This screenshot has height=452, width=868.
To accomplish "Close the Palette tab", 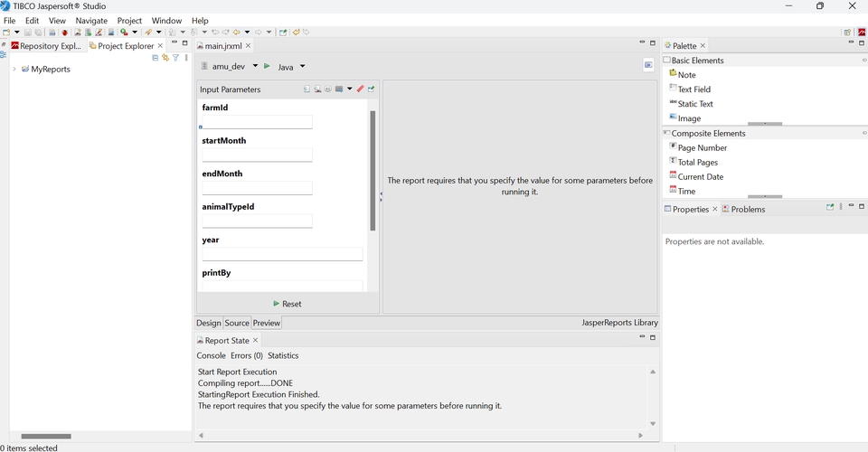I will pyautogui.click(x=703, y=46).
